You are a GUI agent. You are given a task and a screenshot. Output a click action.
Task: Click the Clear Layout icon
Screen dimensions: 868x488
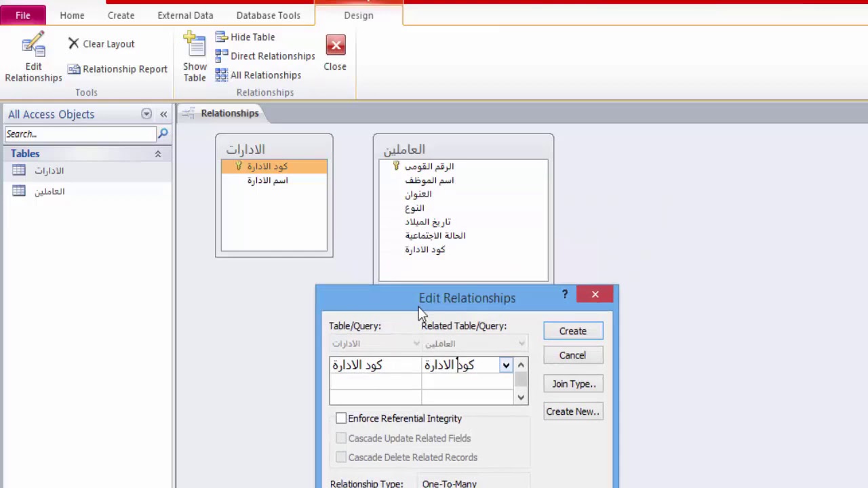(x=73, y=43)
